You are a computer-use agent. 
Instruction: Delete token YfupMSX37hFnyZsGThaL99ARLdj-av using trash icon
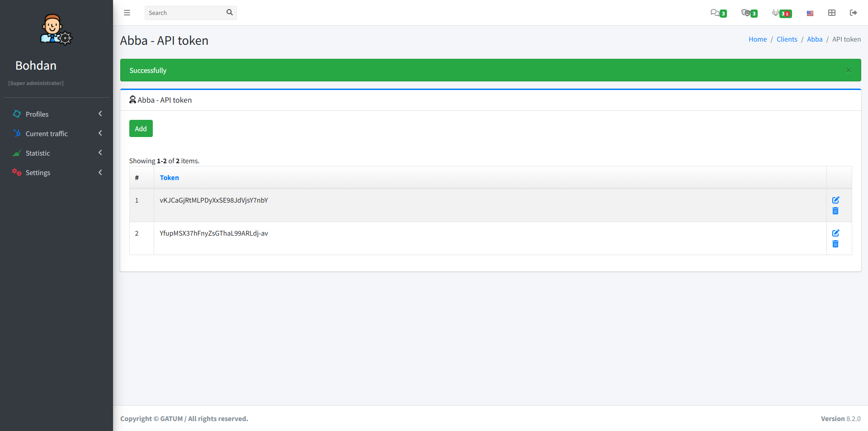(835, 244)
